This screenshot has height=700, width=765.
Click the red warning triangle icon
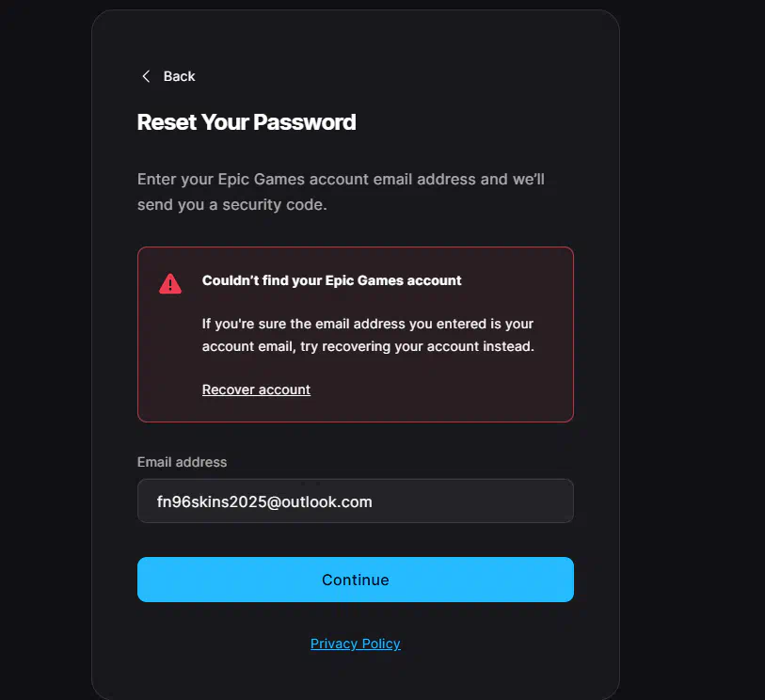tap(170, 283)
